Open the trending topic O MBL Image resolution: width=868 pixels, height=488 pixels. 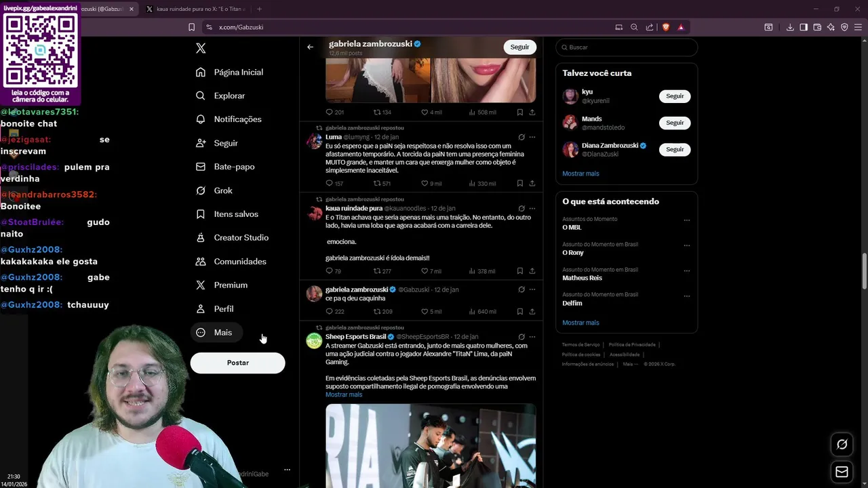tap(572, 228)
